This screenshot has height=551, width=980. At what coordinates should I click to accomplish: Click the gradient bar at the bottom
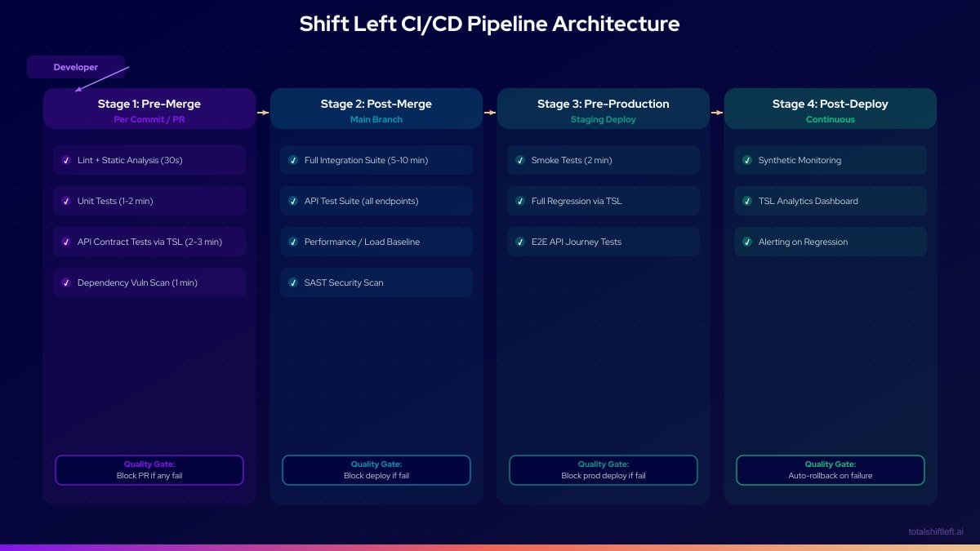coord(490,548)
